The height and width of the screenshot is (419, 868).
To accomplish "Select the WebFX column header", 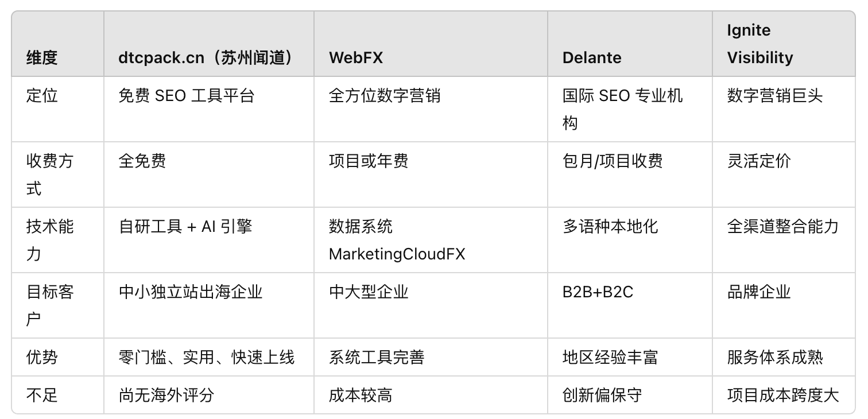I will [356, 57].
